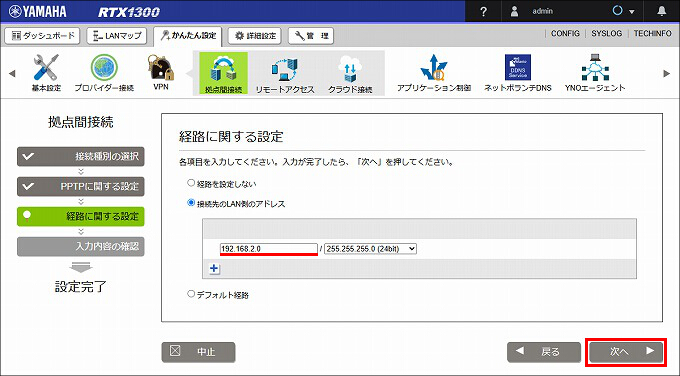Go to the PPTPに関する設定 wizard step
Screen dimensions: 680x376
click(x=81, y=186)
